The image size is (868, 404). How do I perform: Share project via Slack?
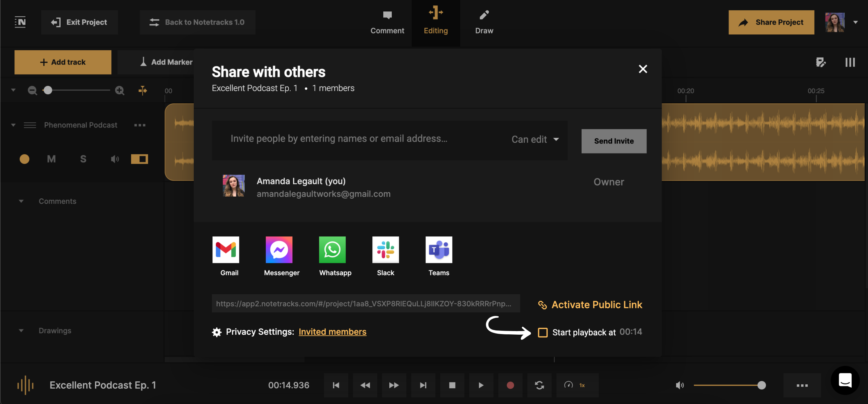pos(385,250)
